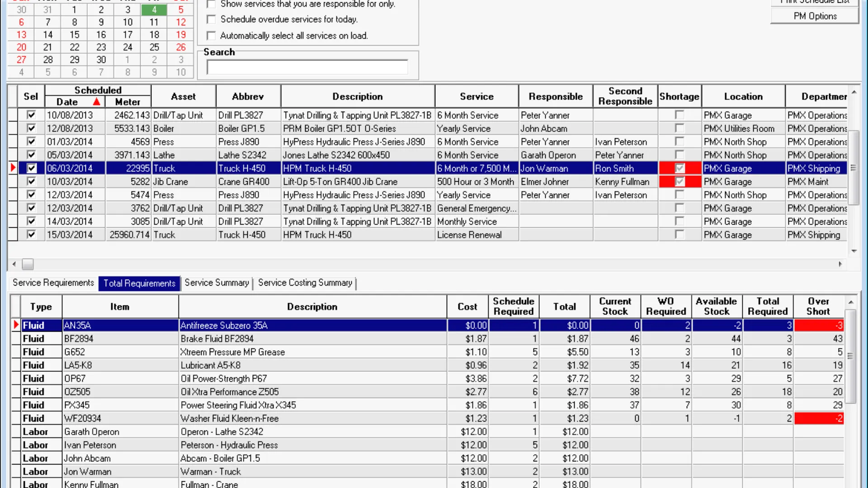The height and width of the screenshot is (488, 868).
Task: Click the red Shortage cell in HPM Truck row
Action: click(x=679, y=168)
